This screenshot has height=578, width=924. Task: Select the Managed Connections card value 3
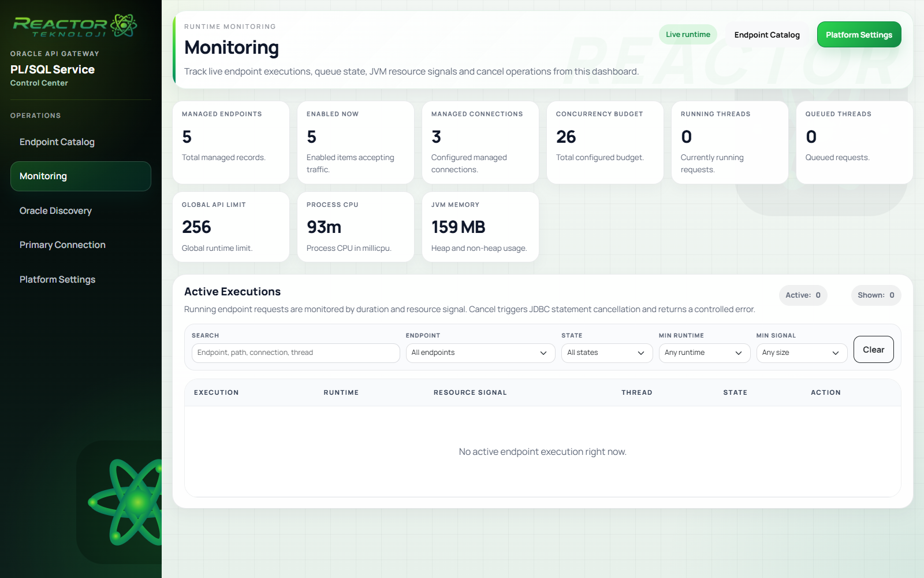click(x=437, y=137)
